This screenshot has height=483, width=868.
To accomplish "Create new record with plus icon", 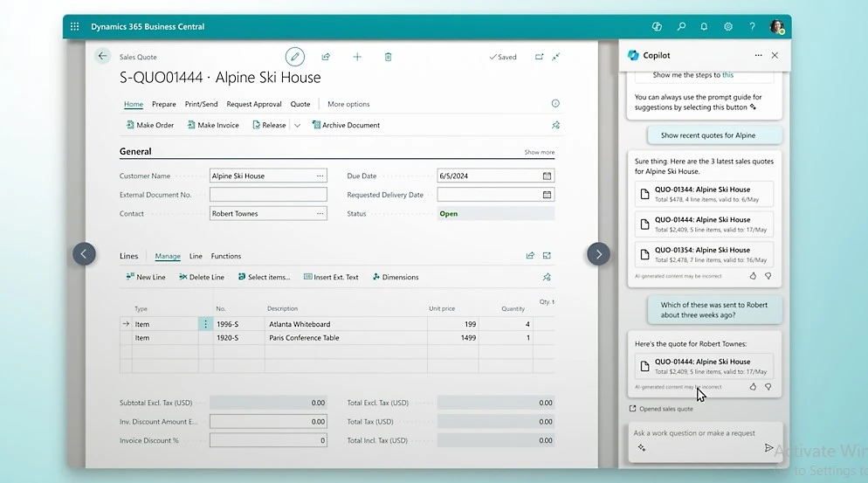I will [x=357, y=57].
